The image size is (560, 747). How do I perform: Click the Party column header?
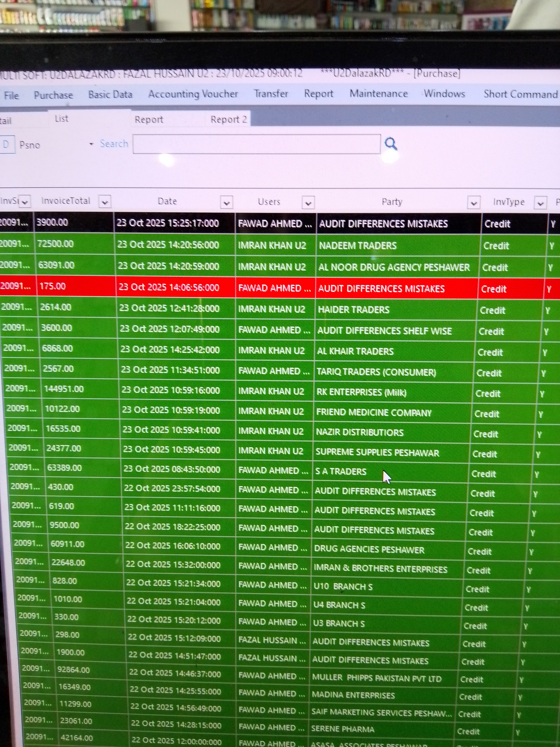point(392,202)
